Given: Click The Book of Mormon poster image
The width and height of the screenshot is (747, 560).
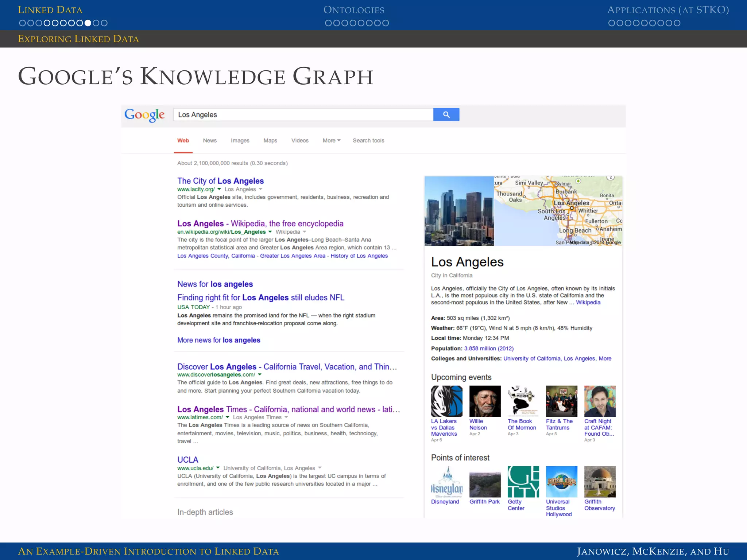Looking at the screenshot, I should pyautogui.click(x=523, y=401).
